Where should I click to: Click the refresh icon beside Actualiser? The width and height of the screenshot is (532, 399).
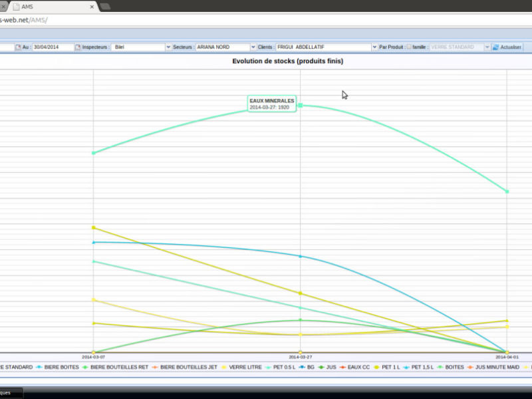click(495, 47)
